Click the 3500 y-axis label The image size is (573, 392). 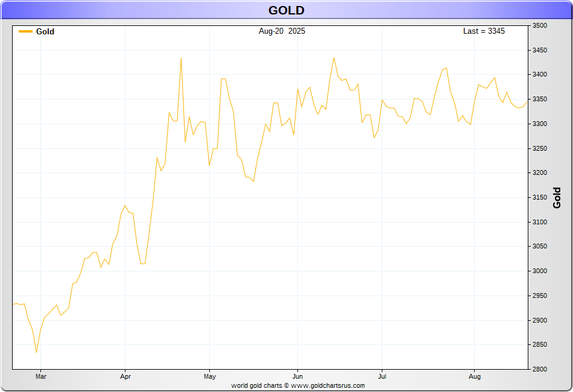click(x=540, y=25)
